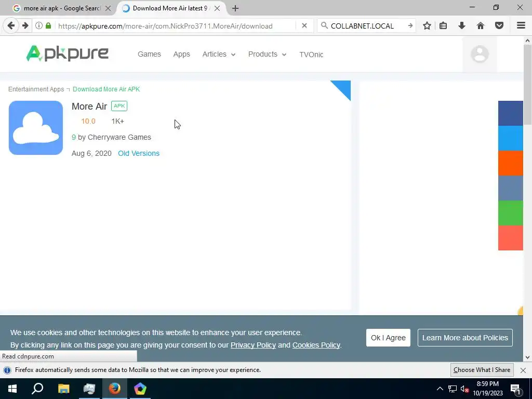Click the light blue share swatch
This screenshot has height=399, width=532.
click(x=511, y=138)
